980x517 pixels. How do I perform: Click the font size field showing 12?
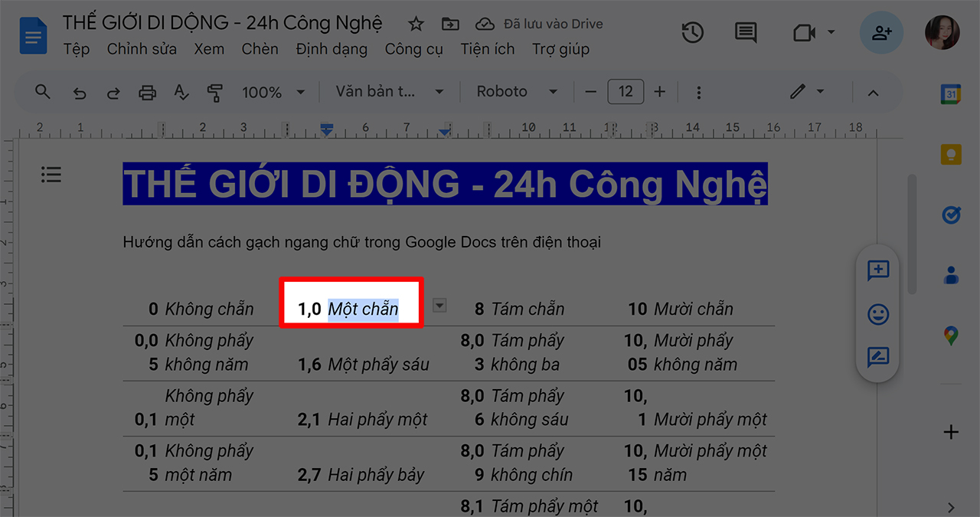tap(626, 91)
